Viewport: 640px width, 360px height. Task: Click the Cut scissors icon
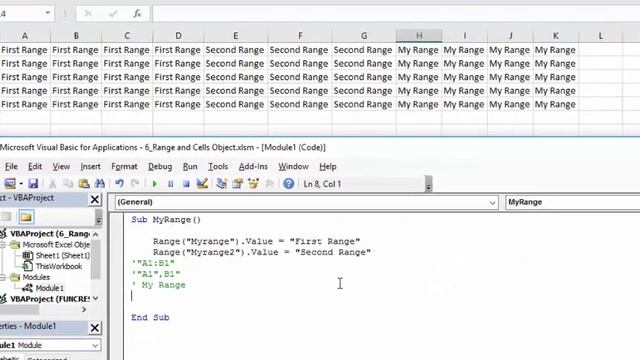(52, 184)
